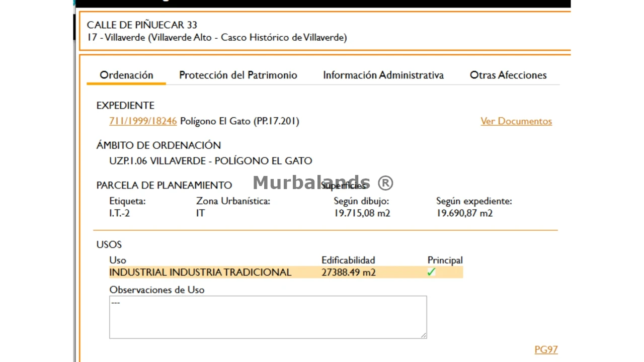The width and height of the screenshot is (644, 362).
Task: Click the Calle de Piñuecar 33 address
Action: (x=142, y=25)
